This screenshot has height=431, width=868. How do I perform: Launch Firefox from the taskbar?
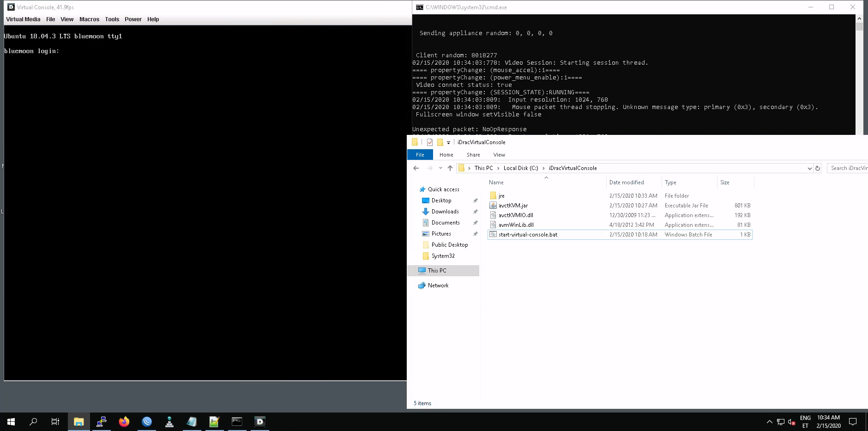[124, 421]
